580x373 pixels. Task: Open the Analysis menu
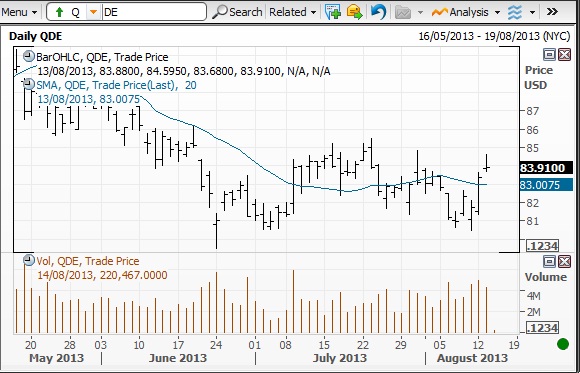click(x=461, y=12)
